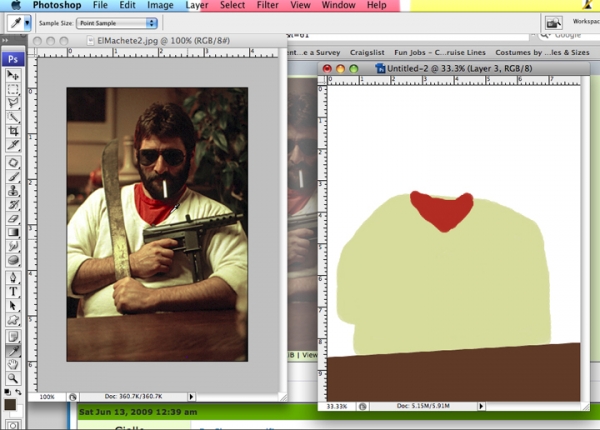Open the Window menu

click(339, 5)
